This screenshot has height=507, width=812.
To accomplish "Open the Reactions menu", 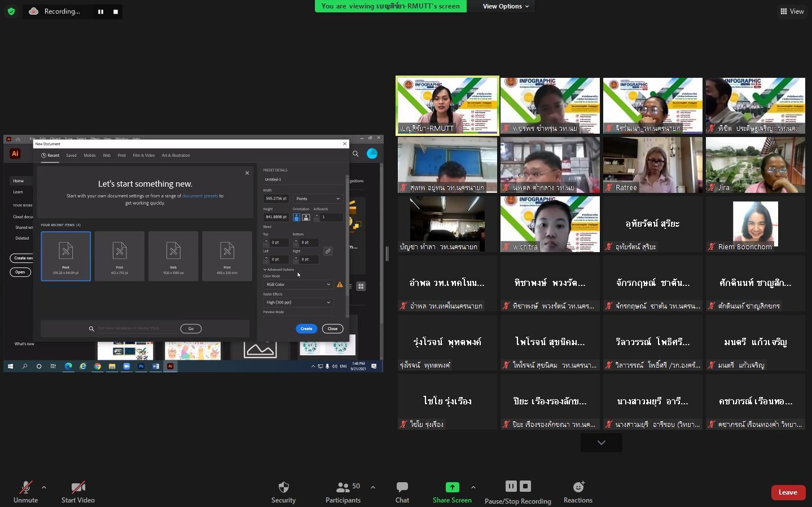I will click(x=578, y=492).
